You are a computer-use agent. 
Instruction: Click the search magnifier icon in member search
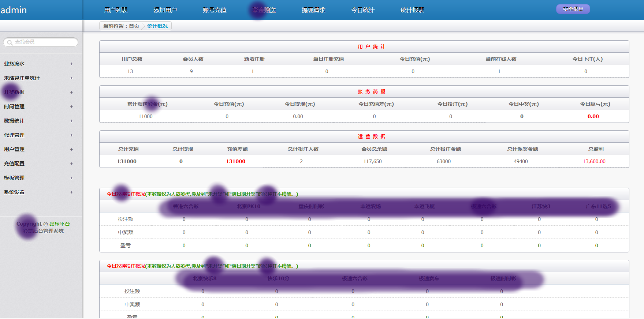coord(10,42)
